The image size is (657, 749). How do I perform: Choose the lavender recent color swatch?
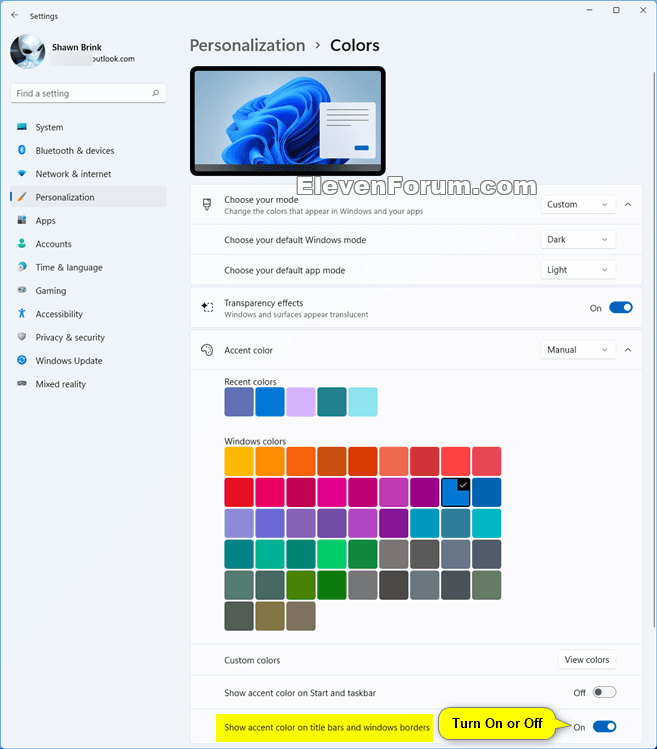[301, 402]
